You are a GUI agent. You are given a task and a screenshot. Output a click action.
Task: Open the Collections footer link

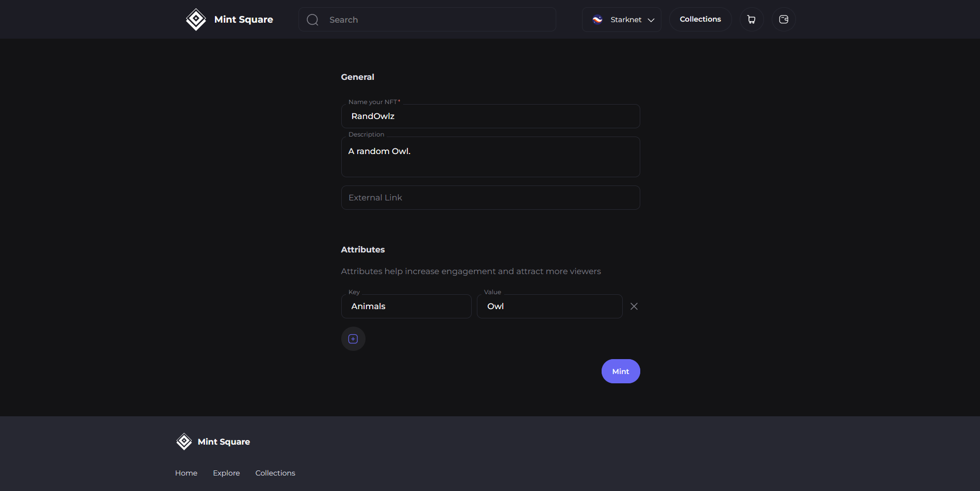point(275,473)
